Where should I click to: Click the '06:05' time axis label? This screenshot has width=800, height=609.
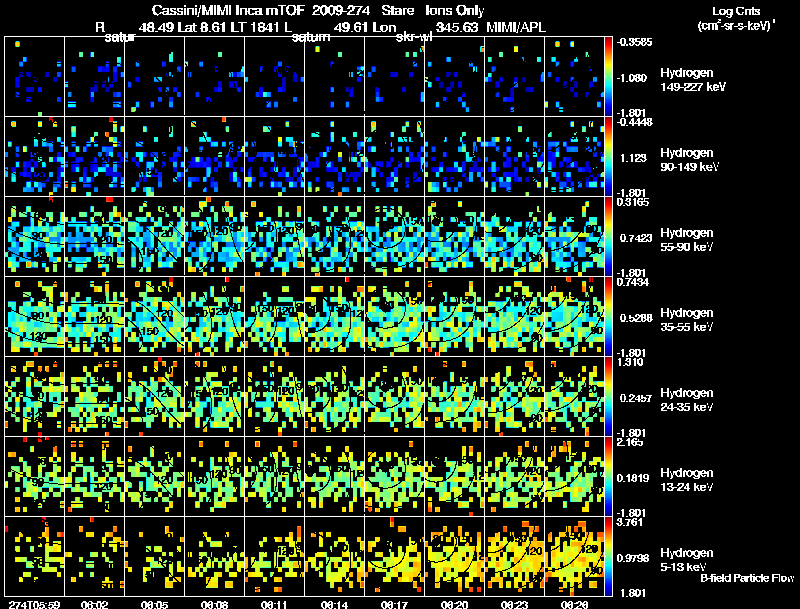155,604
